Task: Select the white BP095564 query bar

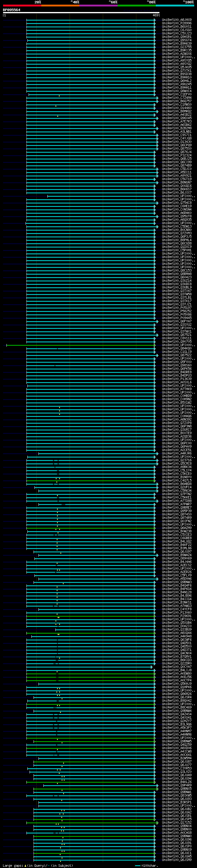Action: coord(81,13)
